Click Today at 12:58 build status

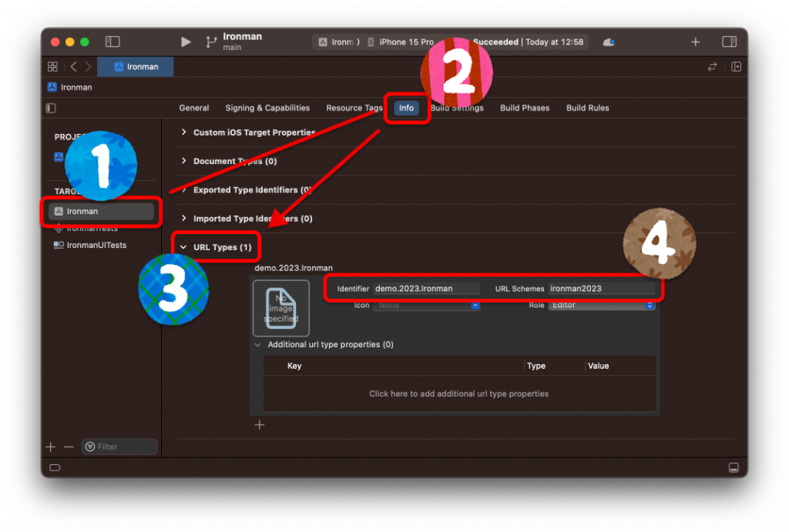[555, 42]
